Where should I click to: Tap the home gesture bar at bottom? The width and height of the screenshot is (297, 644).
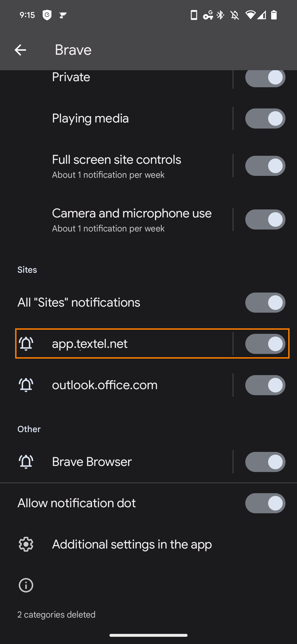(148, 635)
